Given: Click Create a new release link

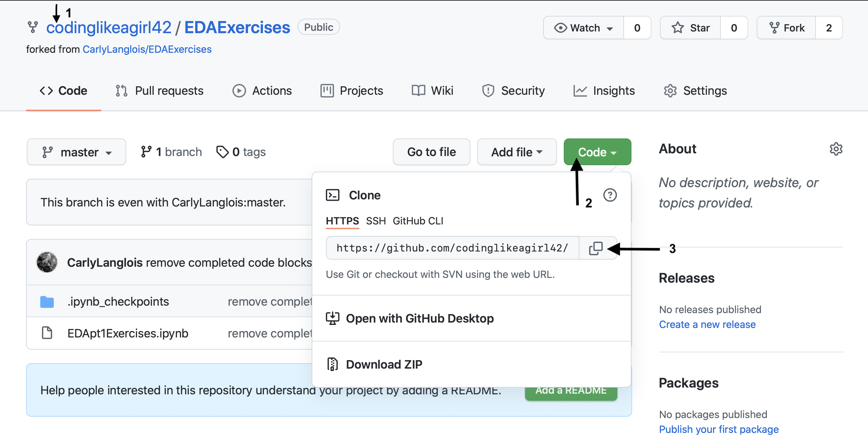Looking at the screenshot, I should (x=707, y=325).
